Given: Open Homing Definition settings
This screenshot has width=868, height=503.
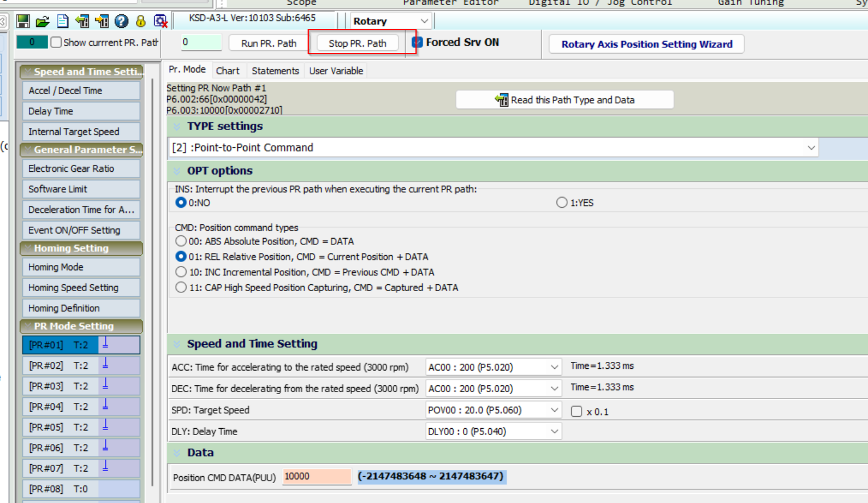Looking at the screenshot, I should [81, 308].
